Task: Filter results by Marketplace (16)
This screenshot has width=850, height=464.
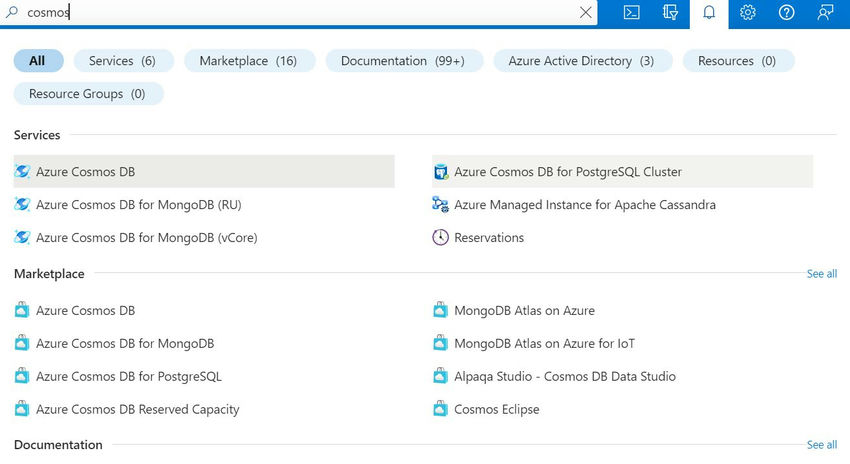Action: pos(248,61)
